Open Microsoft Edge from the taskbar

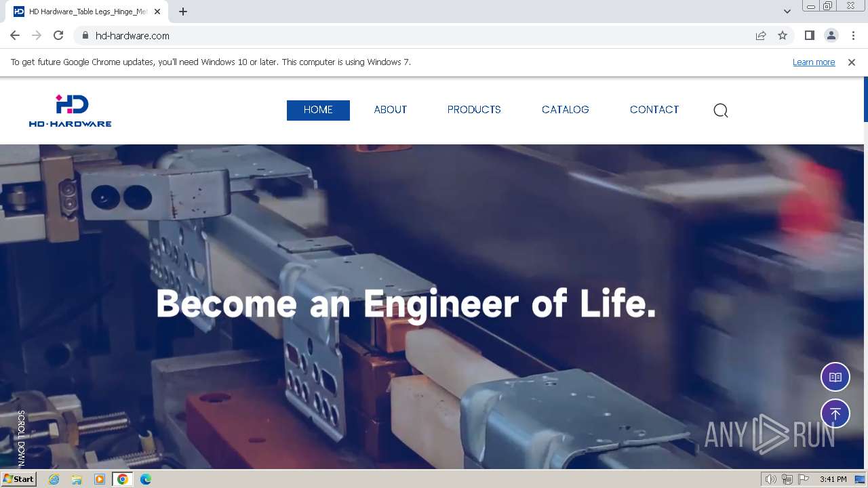click(146, 479)
